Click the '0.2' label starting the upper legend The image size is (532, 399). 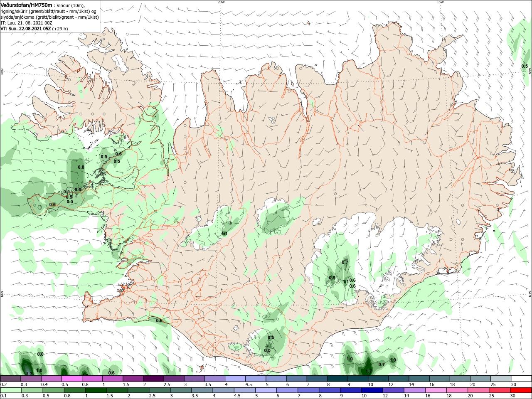tap(4, 384)
